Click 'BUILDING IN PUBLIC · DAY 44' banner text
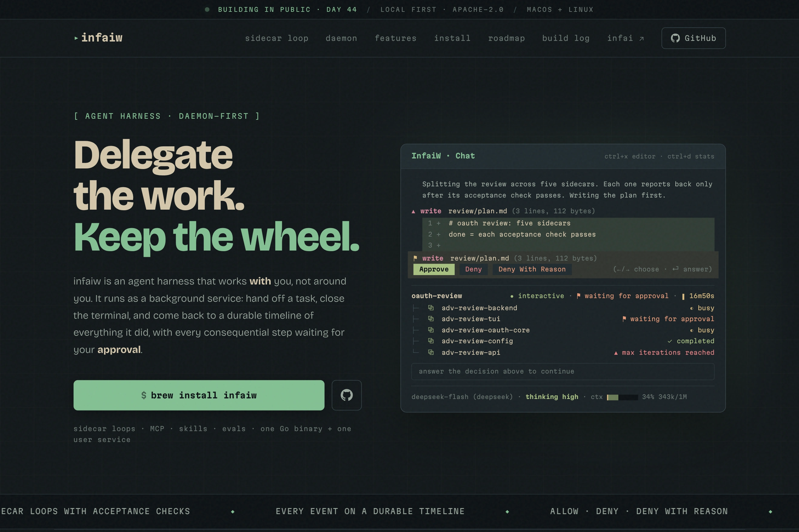The width and height of the screenshot is (799, 532). click(287, 9)
